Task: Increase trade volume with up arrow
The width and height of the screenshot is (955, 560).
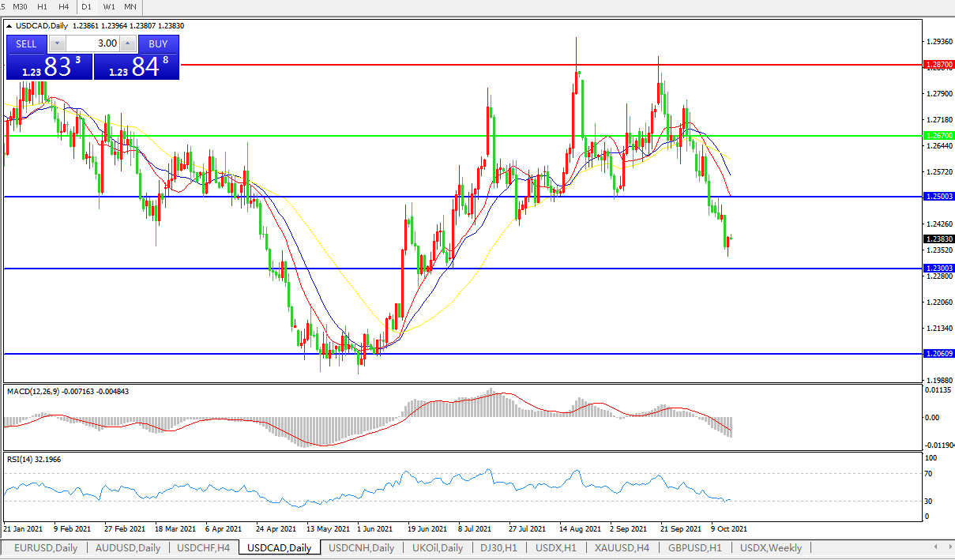Action: click(128, 43)
